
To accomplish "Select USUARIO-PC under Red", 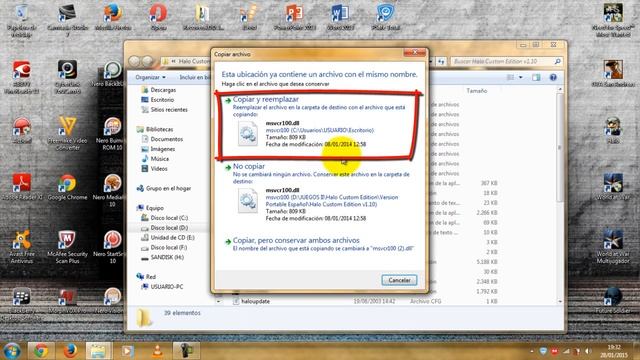I will (x=162, y=287).
